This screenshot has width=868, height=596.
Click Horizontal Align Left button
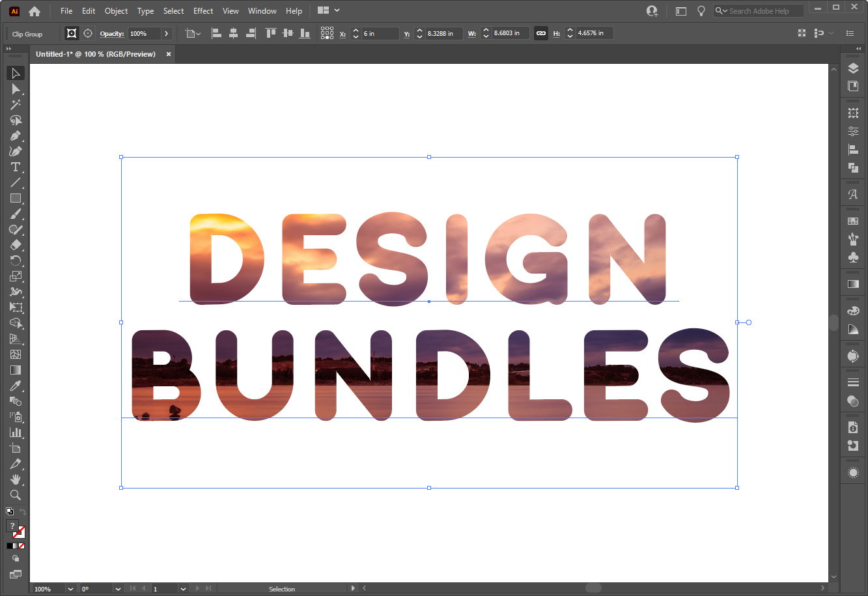(x=217, y=33)
